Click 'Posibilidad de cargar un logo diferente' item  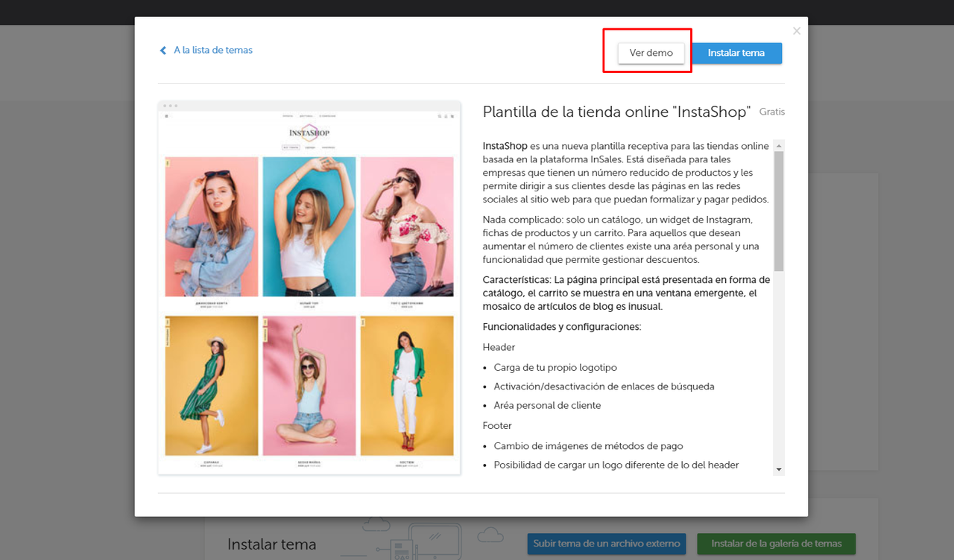pos(616,465)
